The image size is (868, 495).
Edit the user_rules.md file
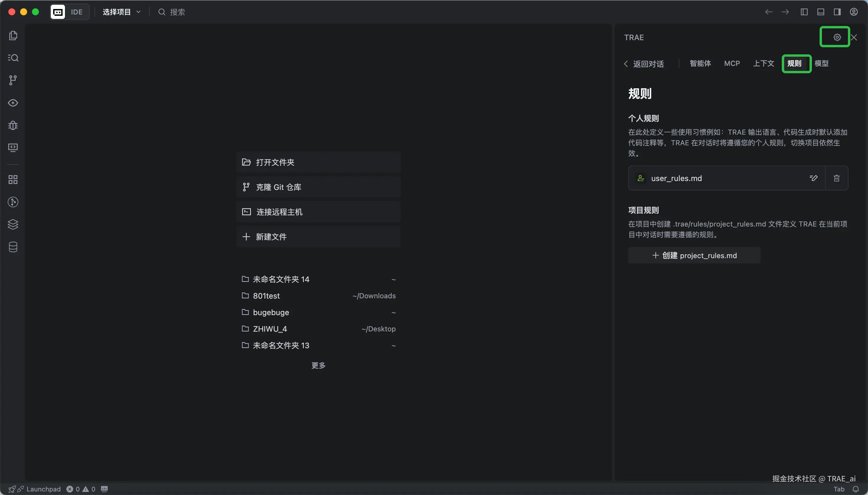tap(813, 178)
